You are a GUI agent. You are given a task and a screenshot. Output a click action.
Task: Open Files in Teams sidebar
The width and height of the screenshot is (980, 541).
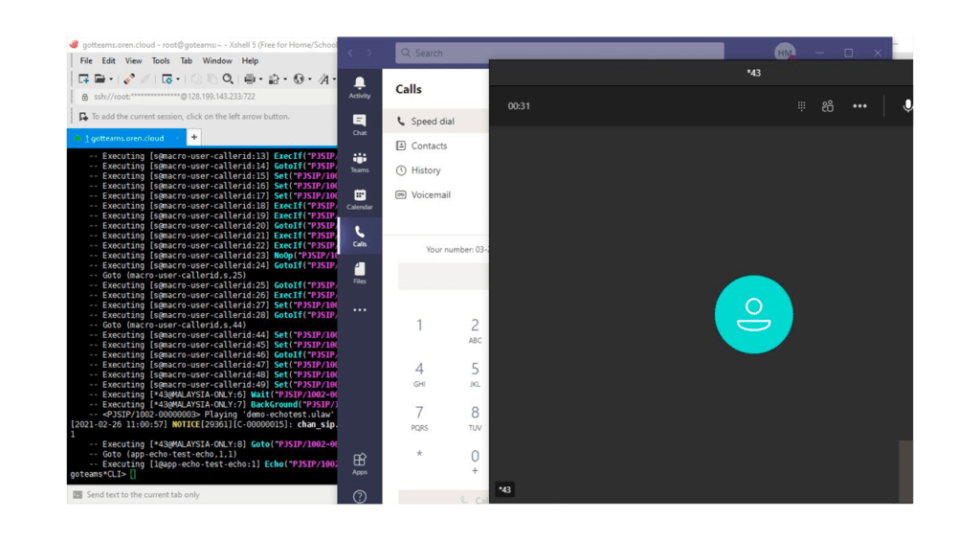360,273
